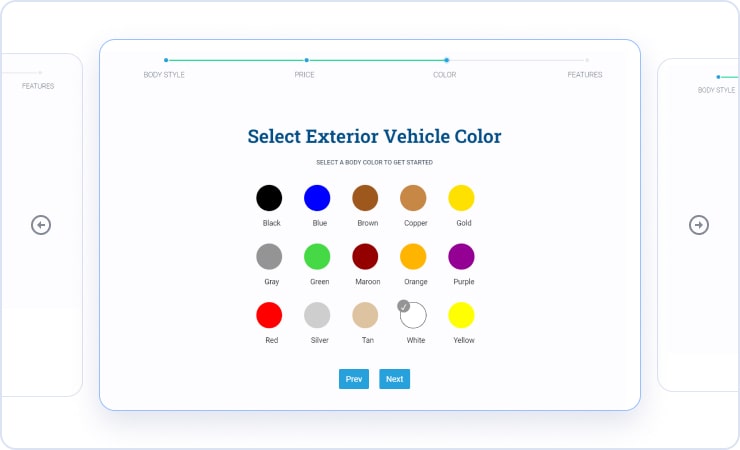The width and height of the screenshot is (740, 450).
Task: Open the Color step label
Action: point(445,75)
